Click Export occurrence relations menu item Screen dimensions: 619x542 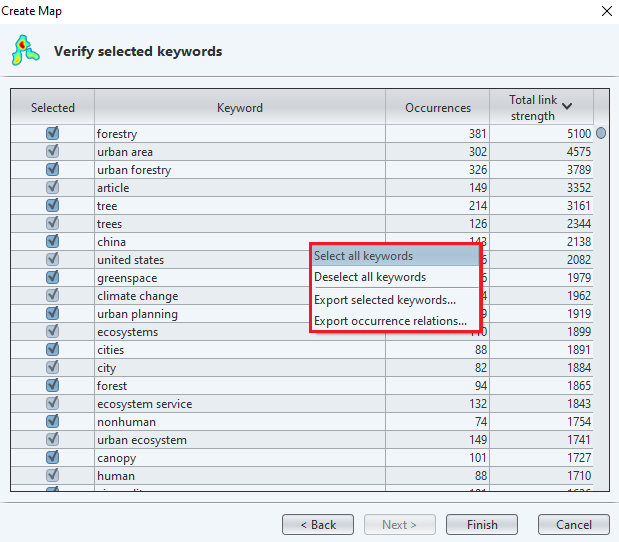tap(390, 321)
